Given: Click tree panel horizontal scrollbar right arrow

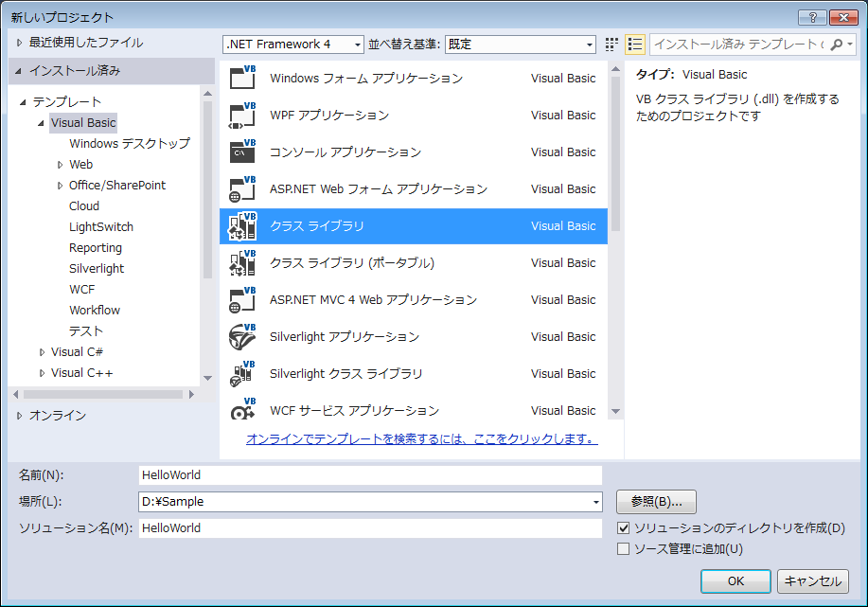Looking at the screenshot, I should click(x=191, y=394).
